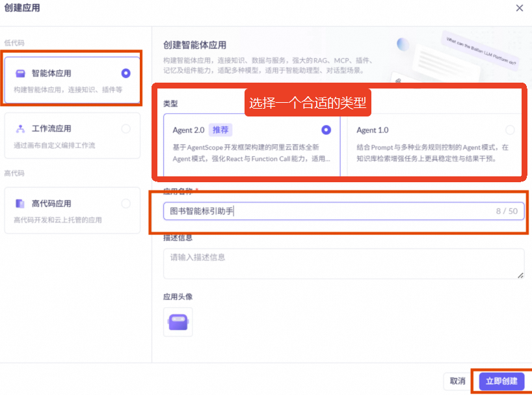
Task: Close the 创建应用 dialog
Action: click(x=519, y=8)
